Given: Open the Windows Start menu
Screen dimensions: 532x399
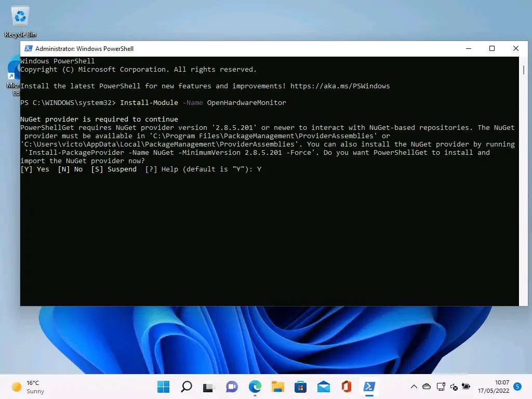Looking at the screenshot, I should pos(163,387).
